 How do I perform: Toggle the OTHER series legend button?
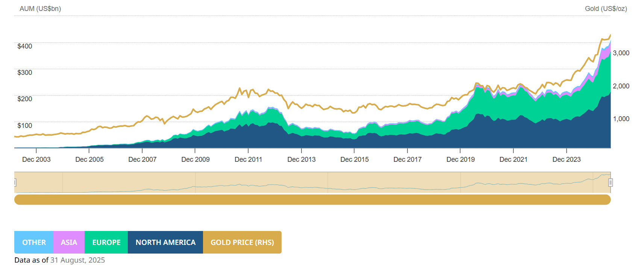click(x=34, y=242)
